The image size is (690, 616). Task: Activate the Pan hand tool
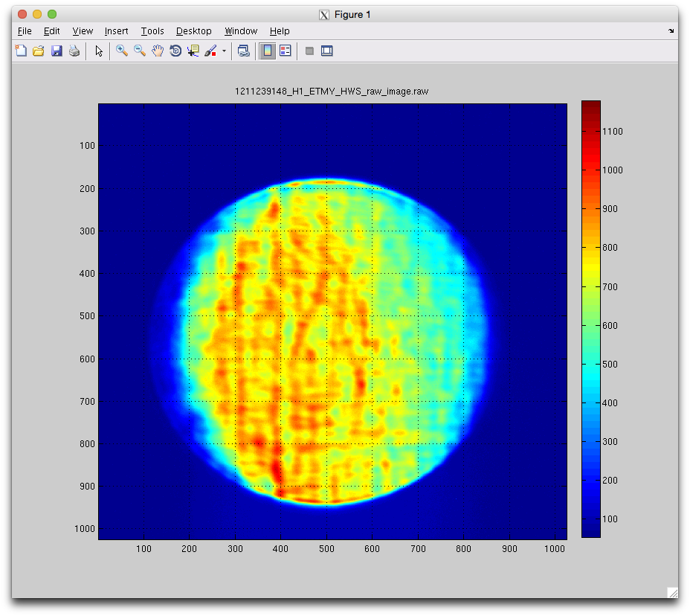[158, 51]
